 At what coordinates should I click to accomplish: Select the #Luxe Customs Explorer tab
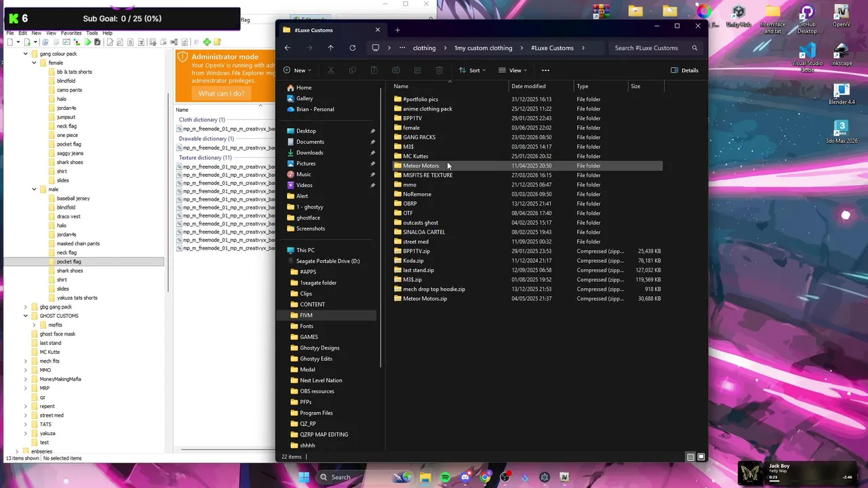pyautogui.click(x=331, y=30)
